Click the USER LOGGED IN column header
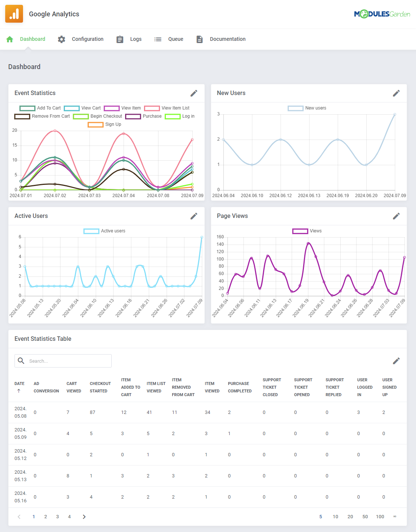The width and height of the screenshot is (416, 532). pos(365,387)
